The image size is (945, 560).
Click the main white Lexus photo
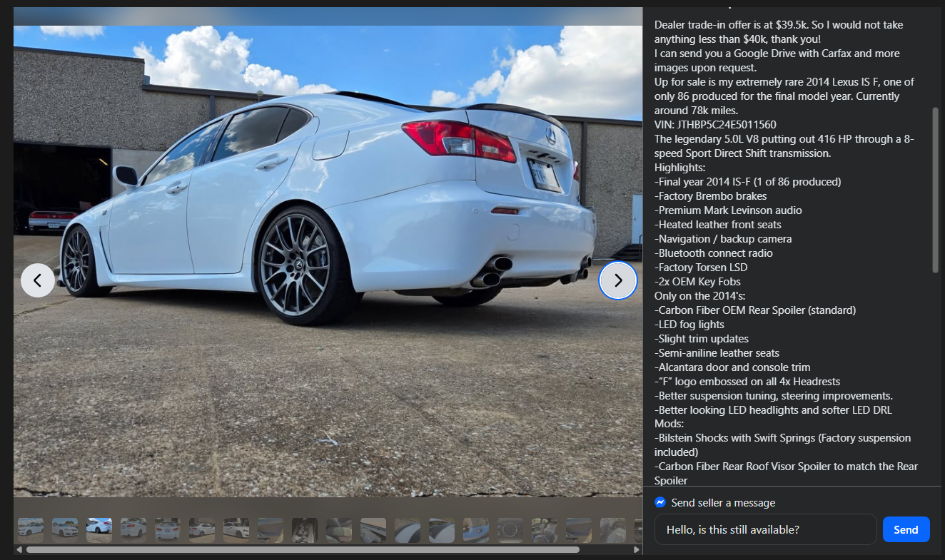tap(328, 261)
